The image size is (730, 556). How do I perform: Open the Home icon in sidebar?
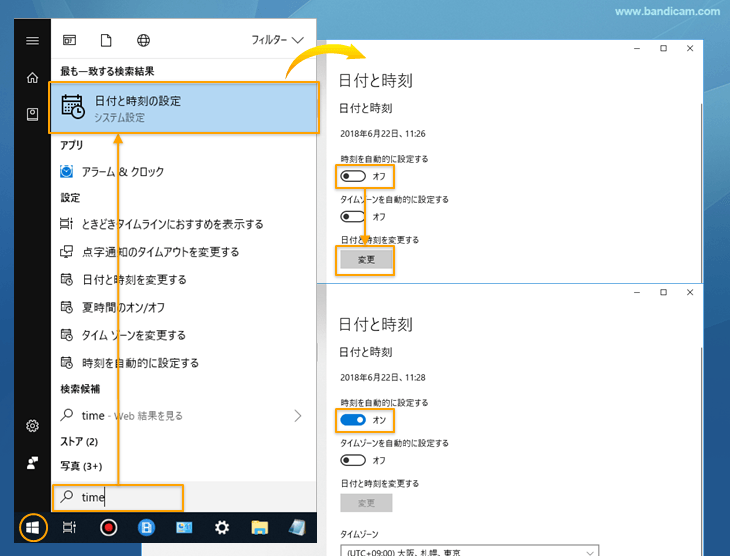tap(32, 78)
